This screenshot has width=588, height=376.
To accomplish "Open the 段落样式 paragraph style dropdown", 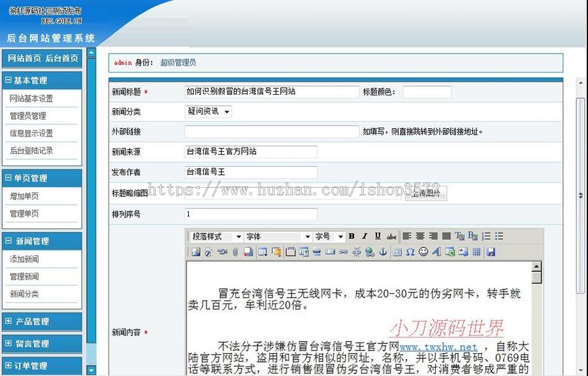I will pyautogui.click(x=216, y=237).
